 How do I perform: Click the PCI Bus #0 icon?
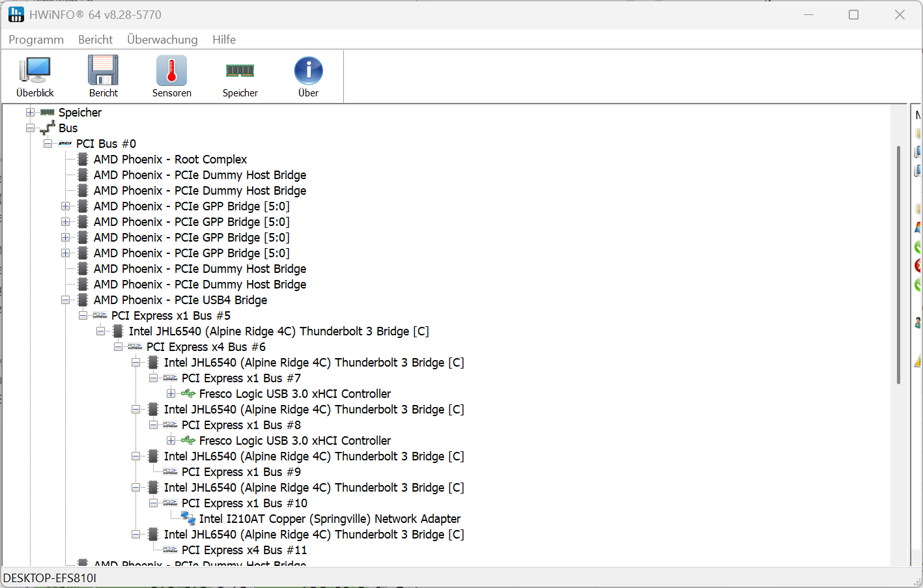[65, 143]
